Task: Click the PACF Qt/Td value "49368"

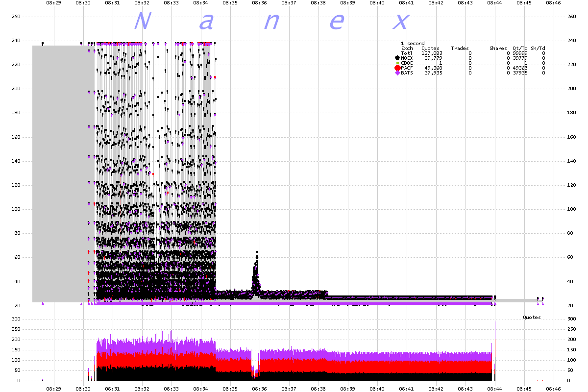Action: pyautogui.click(x=520, y=68)
